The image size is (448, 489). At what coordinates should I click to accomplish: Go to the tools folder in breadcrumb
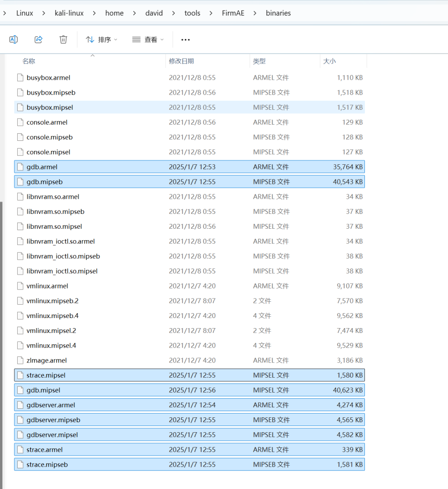(192, 13)
